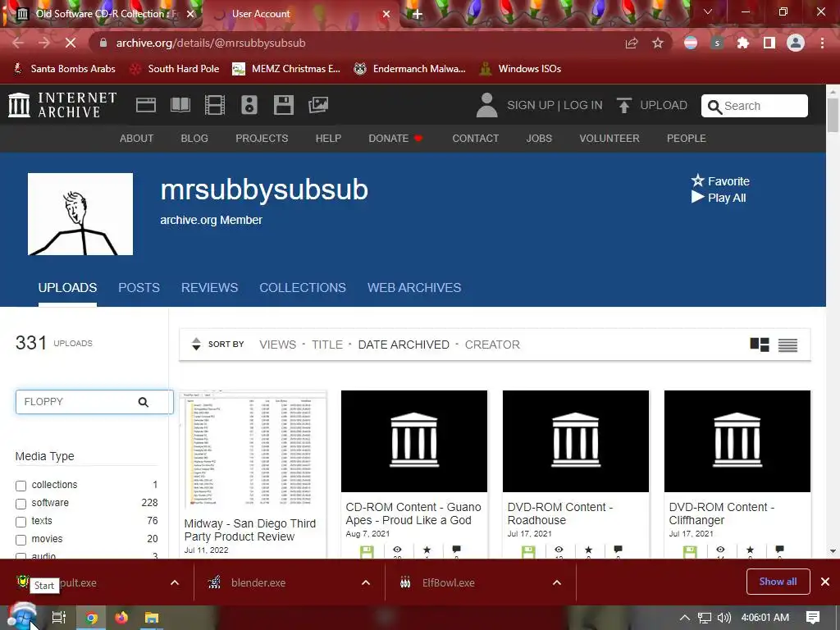Show hidden system tray icons

point(685,618)
